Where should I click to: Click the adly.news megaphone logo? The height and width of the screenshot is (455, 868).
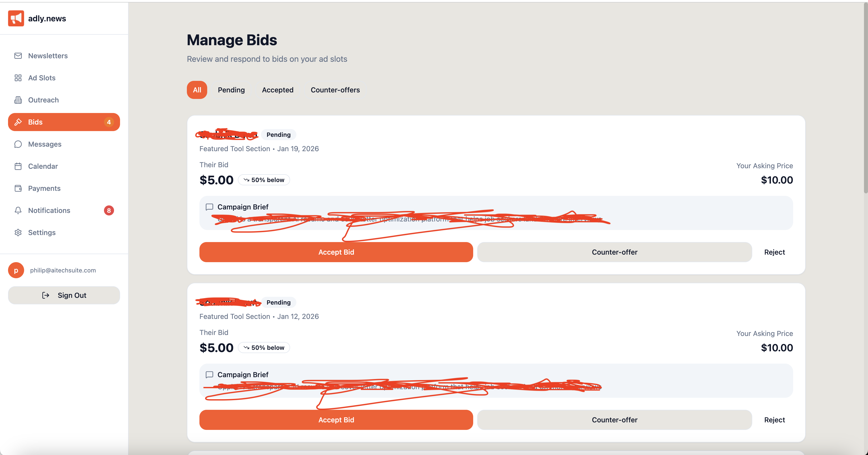16,18
